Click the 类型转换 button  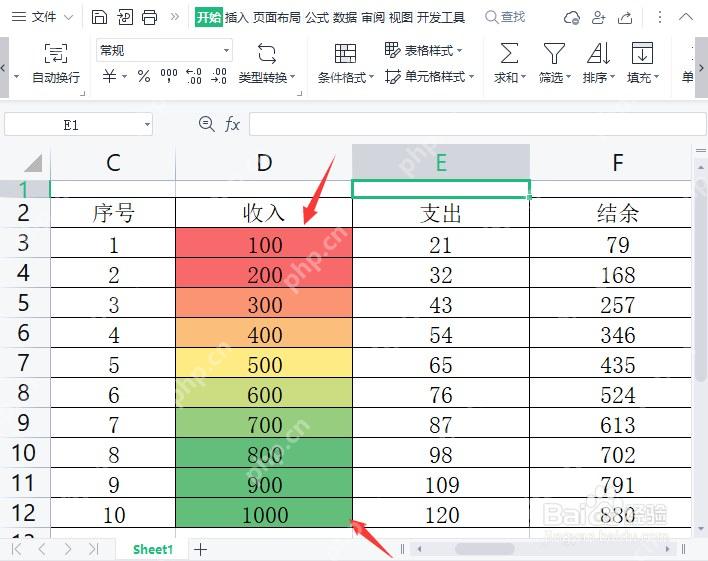click(266, 64)
